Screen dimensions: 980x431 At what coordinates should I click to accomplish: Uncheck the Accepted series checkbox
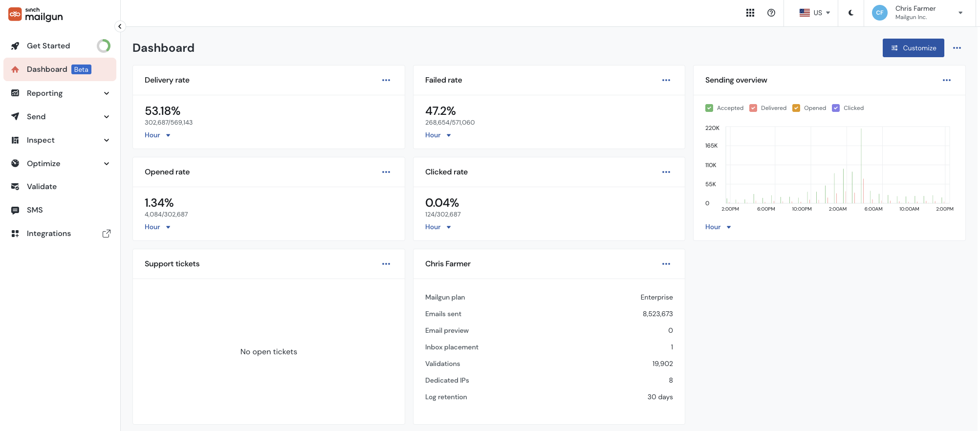tap(709, 108)
